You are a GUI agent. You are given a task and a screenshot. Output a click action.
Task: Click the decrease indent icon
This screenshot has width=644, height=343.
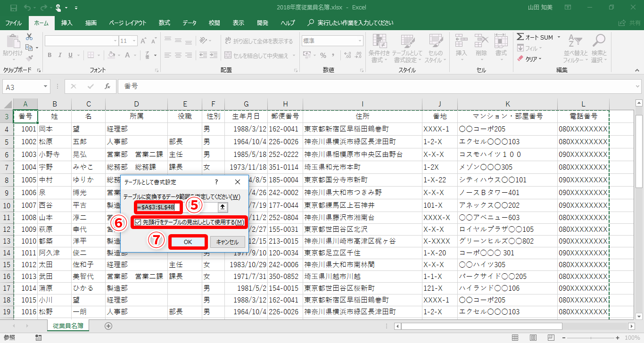click(x=204, y=56)
